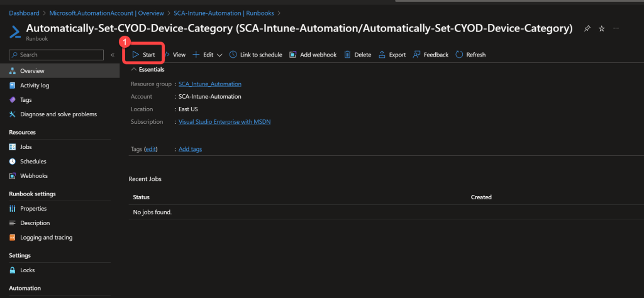Collapse the Essentials section
The width and height of the screenshot is (644, 298).
[133, 70]
